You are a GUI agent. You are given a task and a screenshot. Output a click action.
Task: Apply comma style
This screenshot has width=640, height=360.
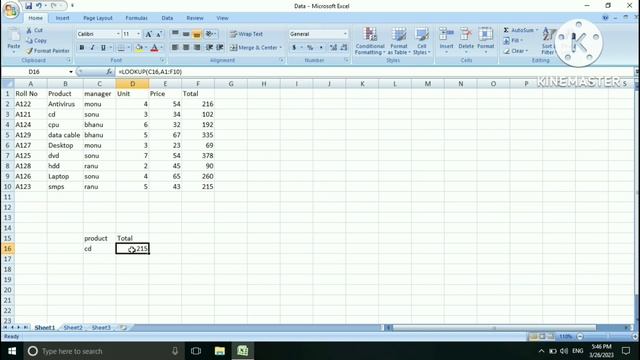[321, 48]
